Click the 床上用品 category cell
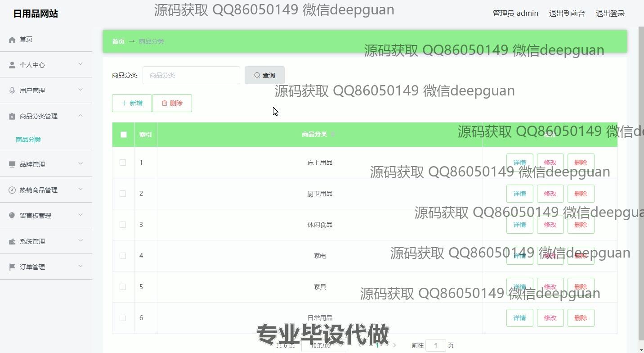644x353 pixels. 320,163
